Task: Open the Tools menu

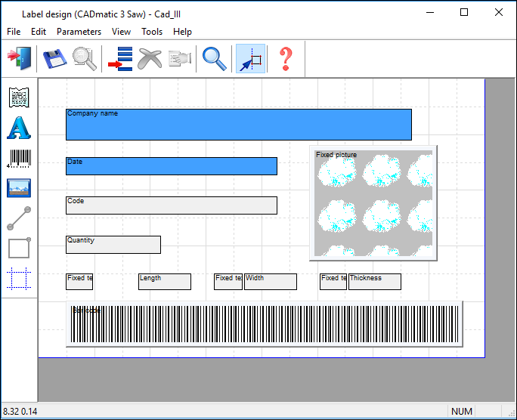Action: (152, 32)
